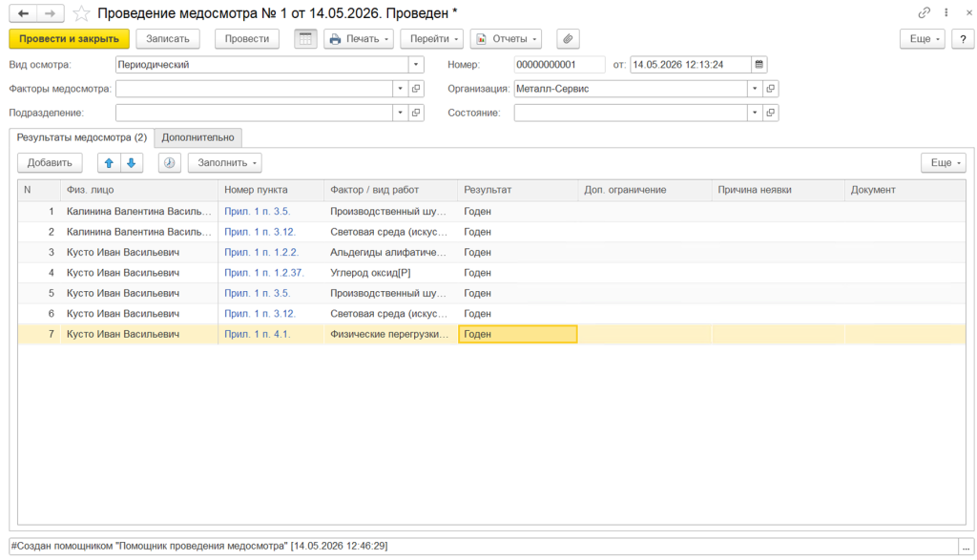Open the table's Еще menu
Screen dimensions: 977x560
coord(944,162)
